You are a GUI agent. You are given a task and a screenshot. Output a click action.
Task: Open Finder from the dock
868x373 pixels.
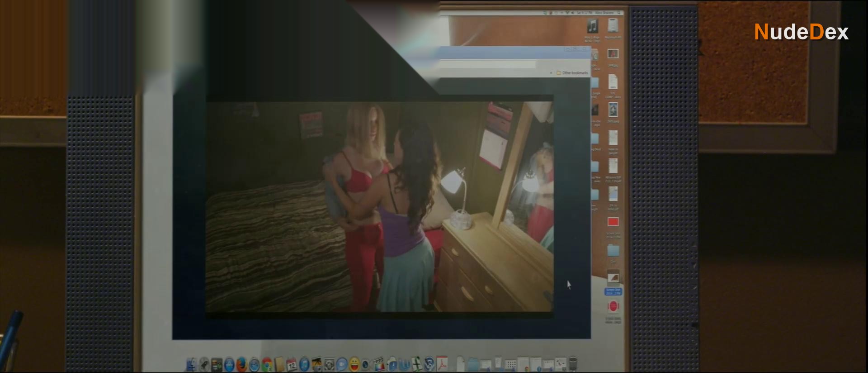click(192, 364)
